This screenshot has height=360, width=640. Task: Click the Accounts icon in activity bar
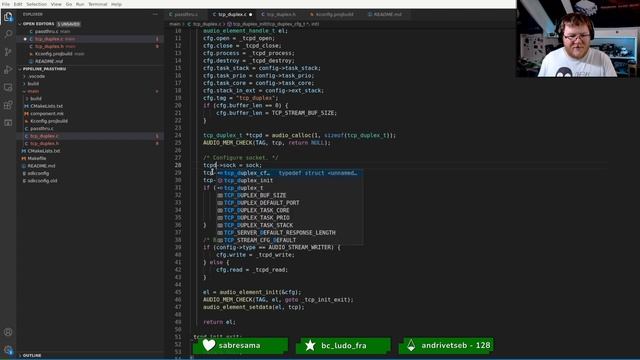click(8, 332)
